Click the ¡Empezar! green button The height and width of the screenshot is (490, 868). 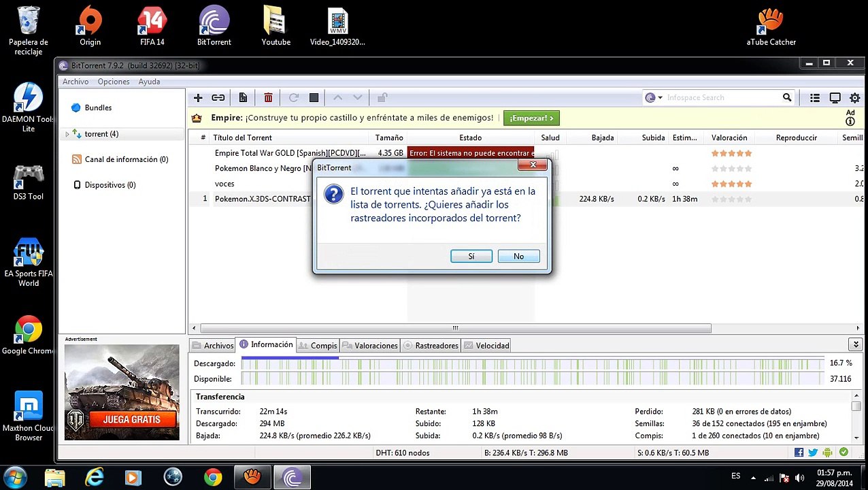(531, 118)
